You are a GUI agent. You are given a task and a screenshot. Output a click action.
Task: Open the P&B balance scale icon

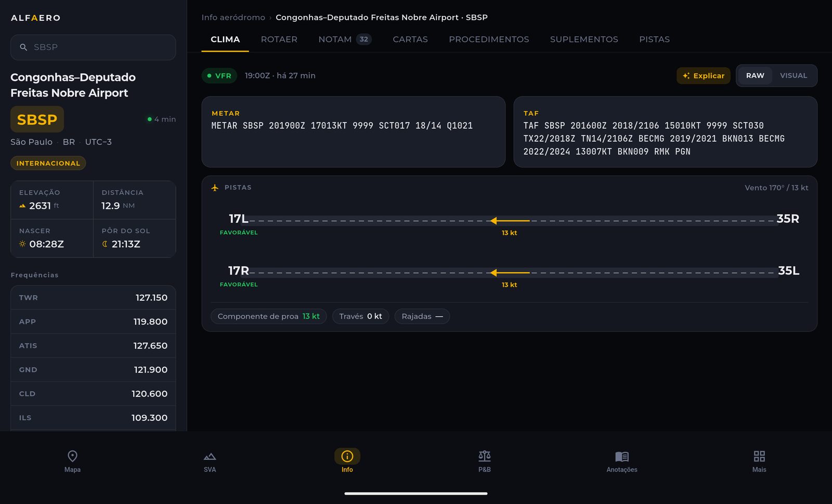point(485,456)
